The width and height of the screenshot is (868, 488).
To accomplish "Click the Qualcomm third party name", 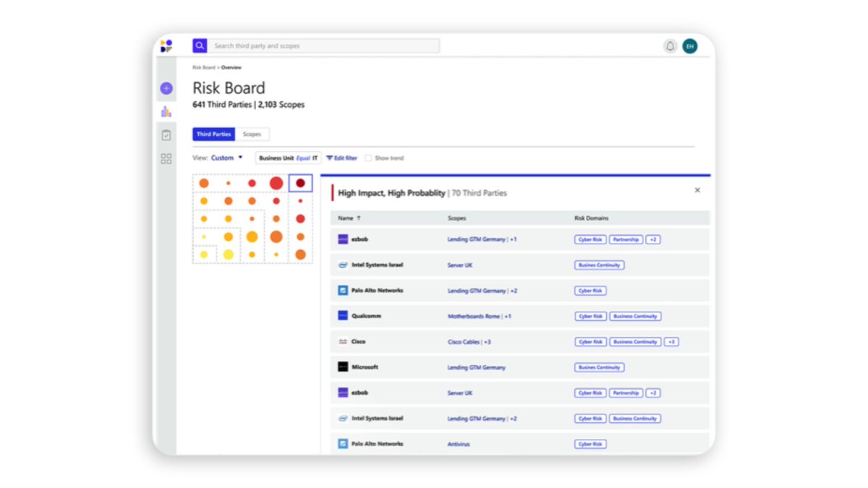I will click(367, 316).
